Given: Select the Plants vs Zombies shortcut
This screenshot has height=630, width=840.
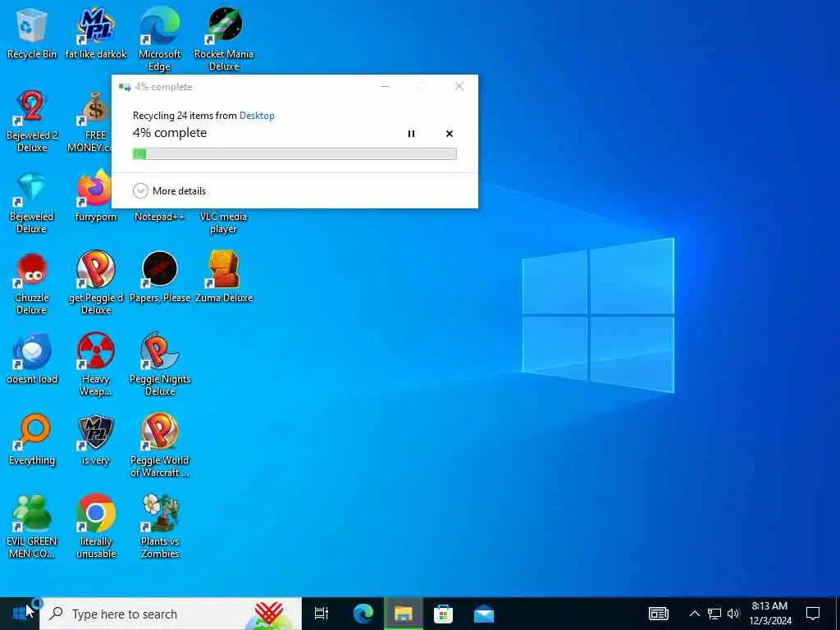Looking at the screenshot, I should (x=160, y=527).
